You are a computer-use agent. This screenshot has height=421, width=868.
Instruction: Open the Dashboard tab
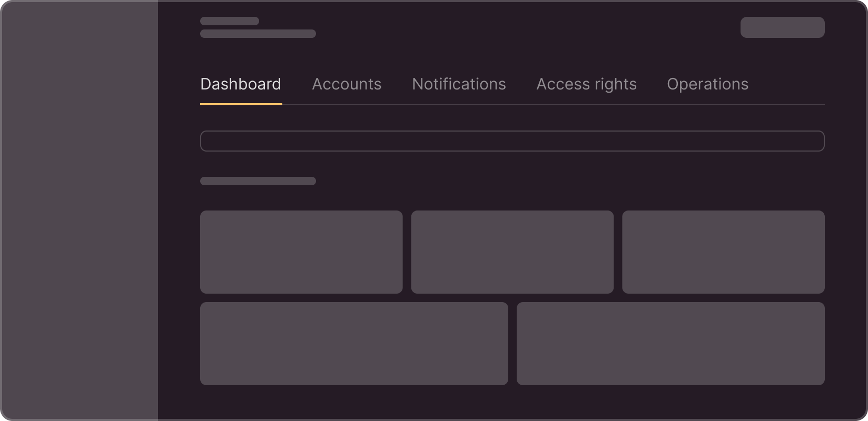(x=241, y=84)
